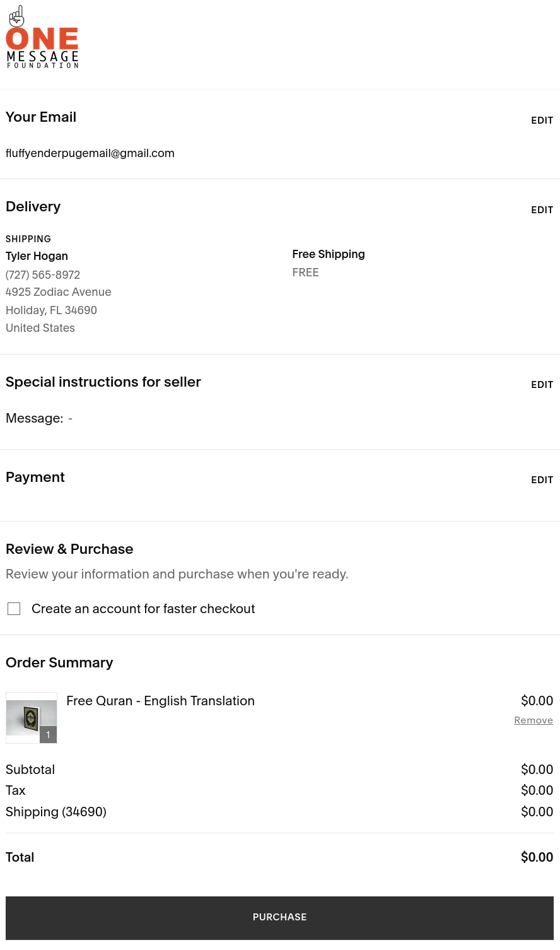Click the Shipping (34690) summary line
The height and width of the screenshot is (950, 560).
(56, 812)
